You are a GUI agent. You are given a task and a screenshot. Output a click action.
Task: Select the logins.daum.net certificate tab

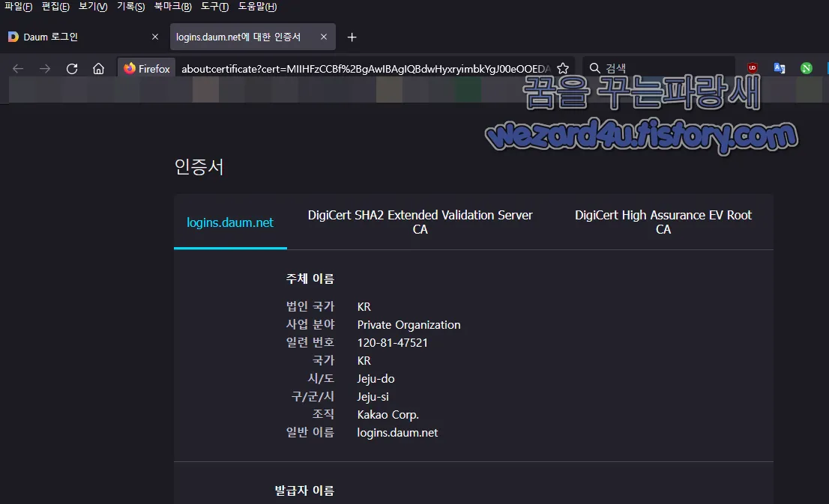[x=230, y=222]
